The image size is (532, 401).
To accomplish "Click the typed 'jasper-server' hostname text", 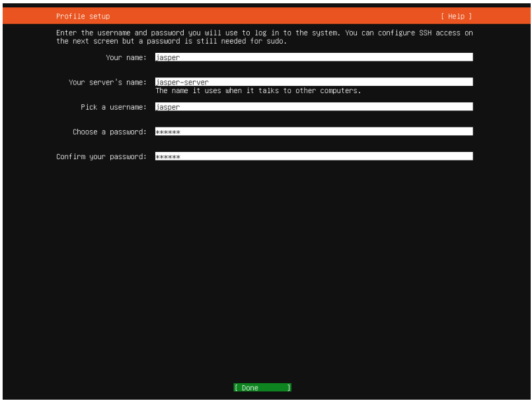I will coord(182,83).
